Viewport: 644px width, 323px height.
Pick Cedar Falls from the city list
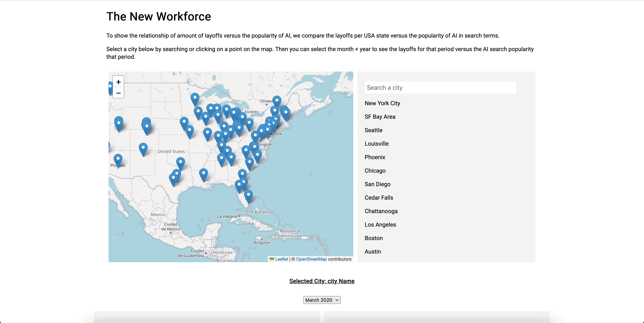379,198
